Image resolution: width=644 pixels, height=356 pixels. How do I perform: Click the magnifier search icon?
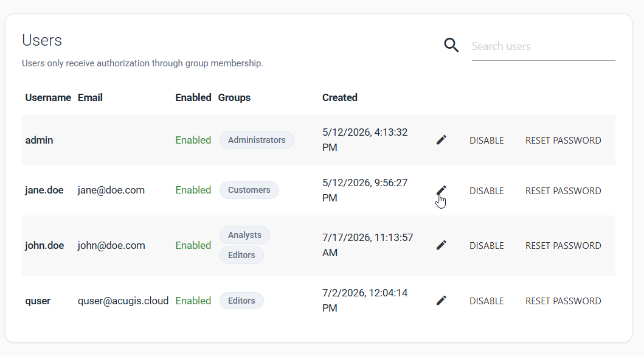451,45
